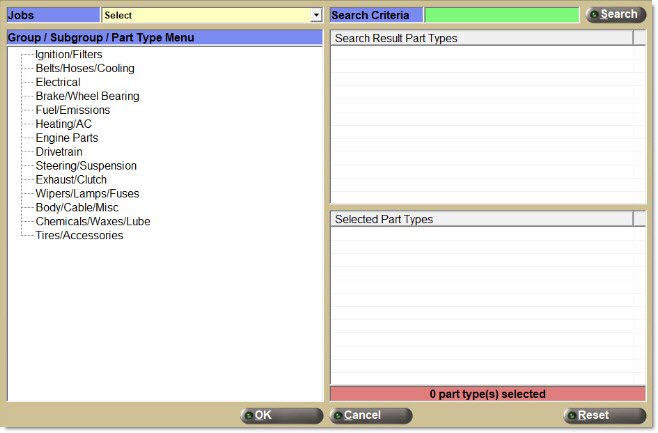Screen dimensions: 658x433
Task: Expand the Body/Cable/Misc group
Action: click(x=76, y=208)
